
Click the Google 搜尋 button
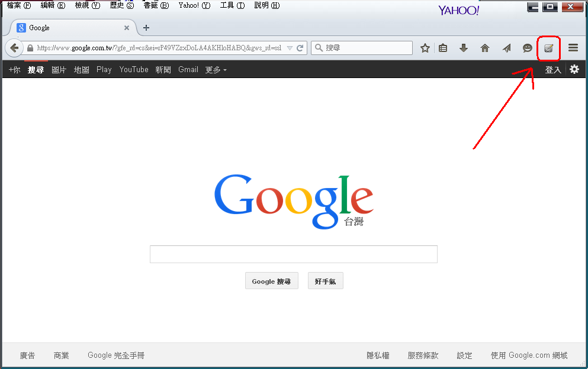coord(272,281)
